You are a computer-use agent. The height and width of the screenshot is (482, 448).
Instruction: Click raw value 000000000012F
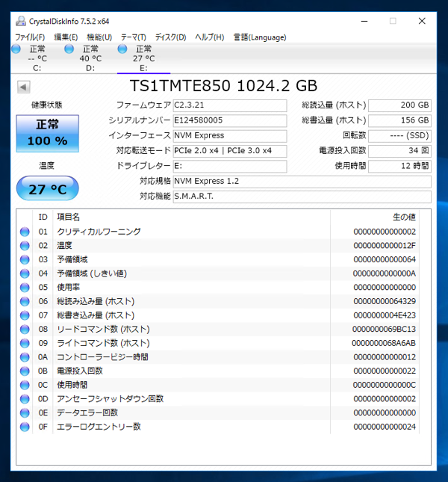pos(385,246)
